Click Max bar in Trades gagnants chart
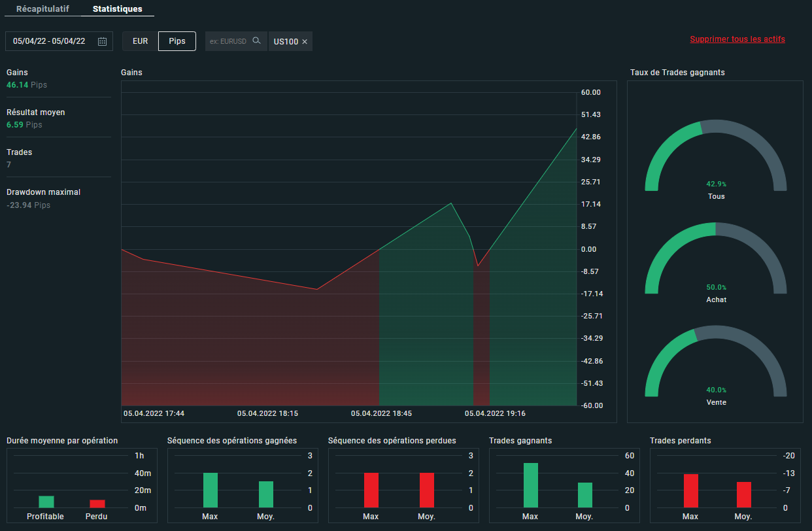 [x=530, y=485]
